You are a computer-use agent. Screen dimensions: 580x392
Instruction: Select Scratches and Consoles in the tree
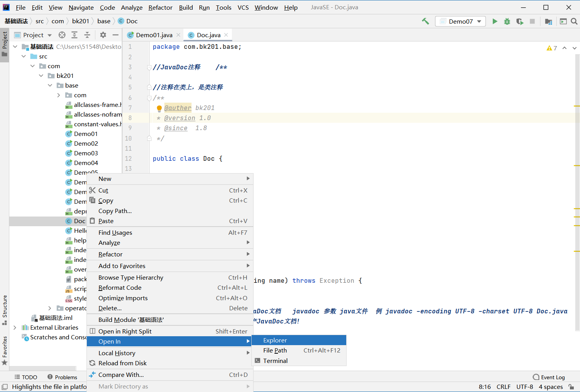tap(54, 337)
